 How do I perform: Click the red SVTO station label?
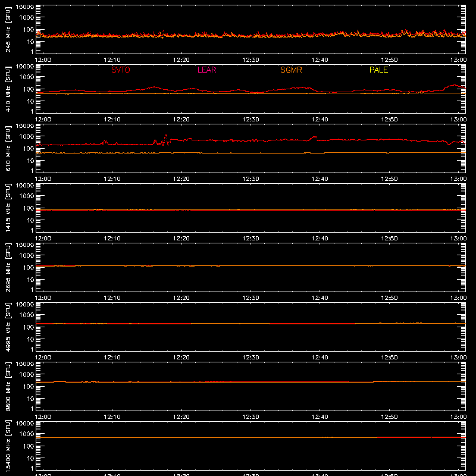coord(121,70)
